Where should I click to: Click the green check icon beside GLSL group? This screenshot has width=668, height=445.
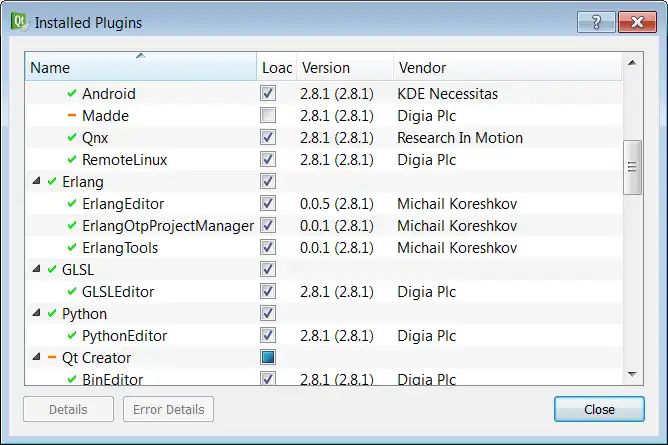(52, 270)
